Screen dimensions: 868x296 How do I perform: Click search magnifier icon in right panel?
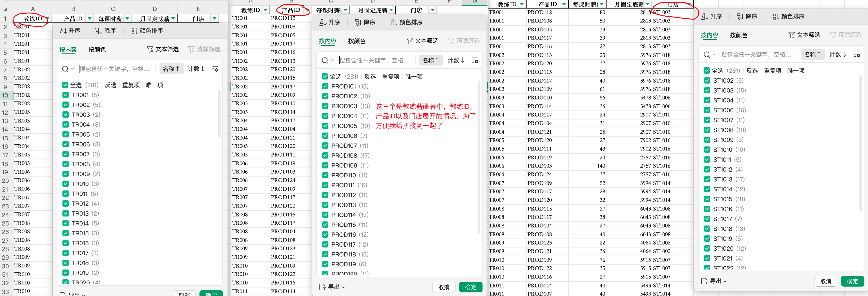[x=707, y=55]
